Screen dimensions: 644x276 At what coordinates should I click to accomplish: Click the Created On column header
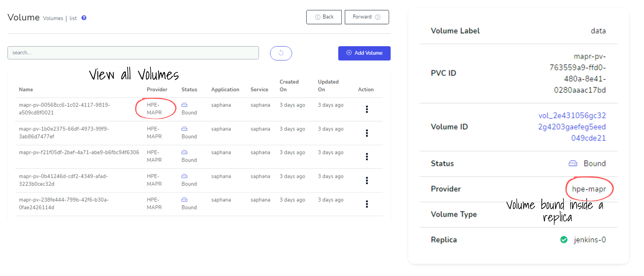[289, 86]
